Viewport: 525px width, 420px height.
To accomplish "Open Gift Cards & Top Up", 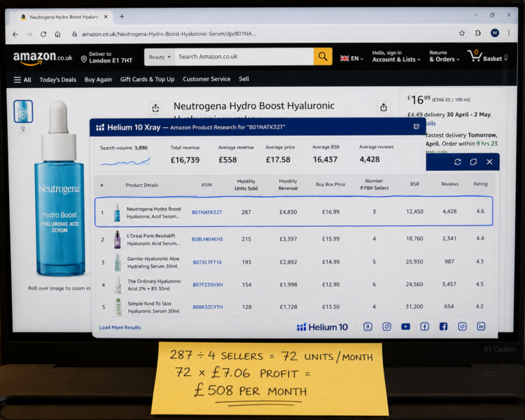I will tap(147, 79).
